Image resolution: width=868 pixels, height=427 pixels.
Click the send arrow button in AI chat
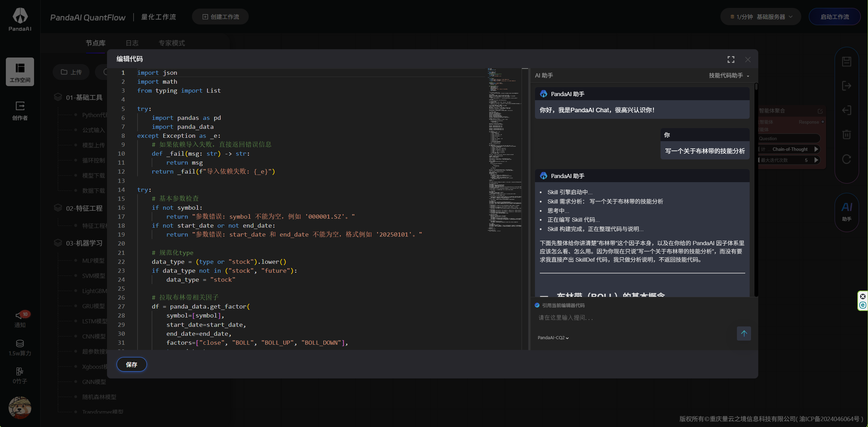coord(744,333)
